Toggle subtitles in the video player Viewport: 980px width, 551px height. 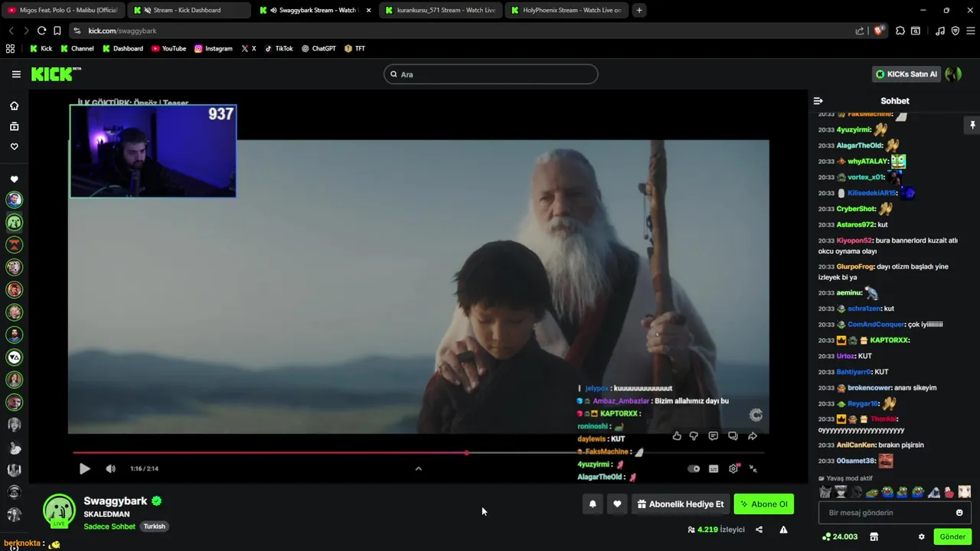coord(714,469)
